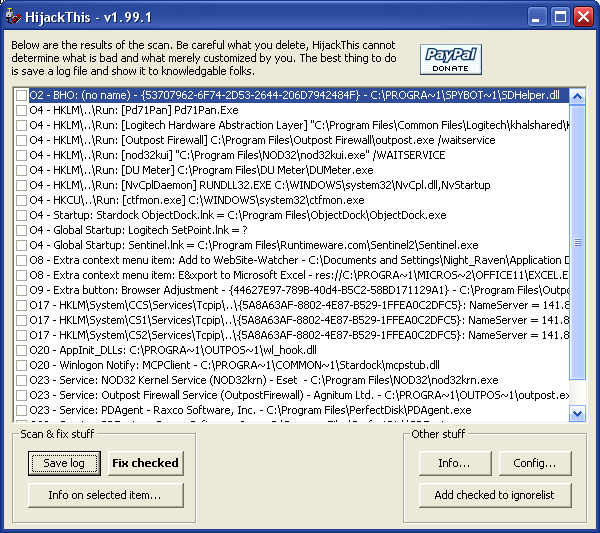
Task: Tick the Logitech SetPoint.lnk checkbox
Action: 21,230
